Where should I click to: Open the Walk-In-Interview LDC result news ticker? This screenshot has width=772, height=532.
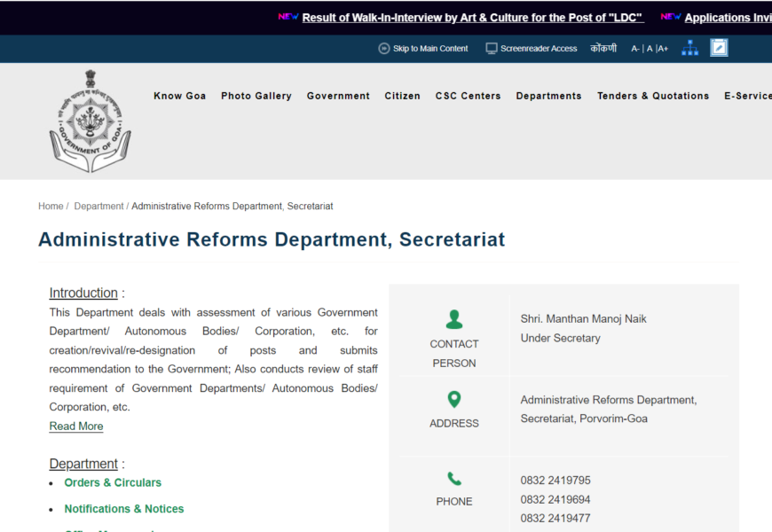[x=472, y=18]
